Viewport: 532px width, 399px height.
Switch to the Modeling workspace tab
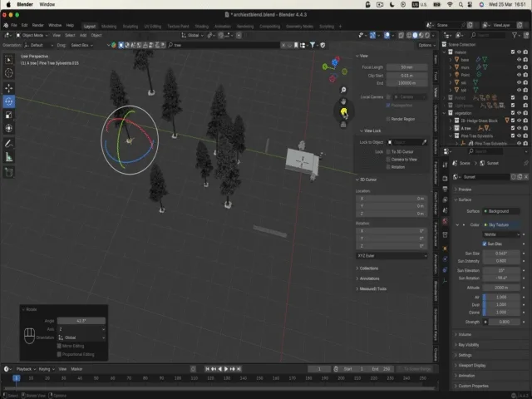109,26
